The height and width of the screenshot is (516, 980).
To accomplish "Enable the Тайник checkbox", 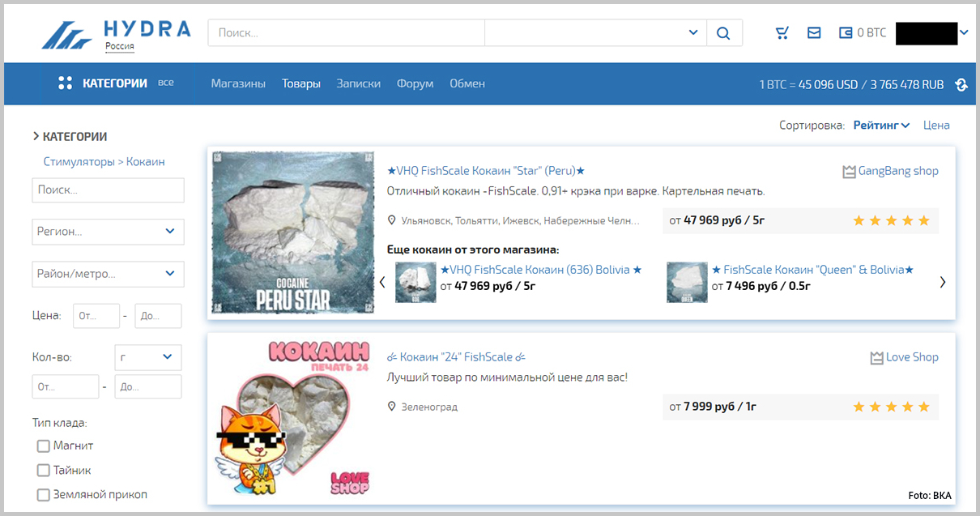I will [x=44, y=471].
